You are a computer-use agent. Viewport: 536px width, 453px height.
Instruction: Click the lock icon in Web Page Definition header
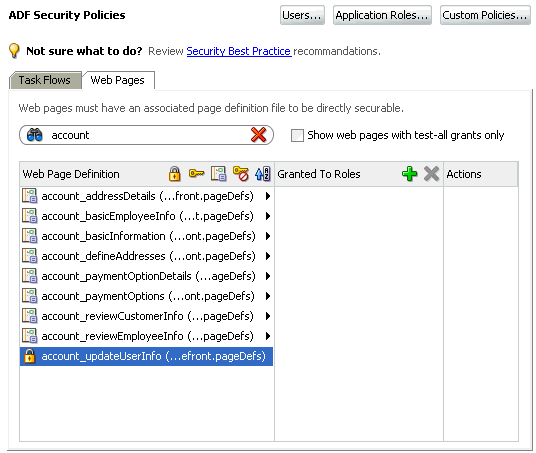click(x=174, y=174)
